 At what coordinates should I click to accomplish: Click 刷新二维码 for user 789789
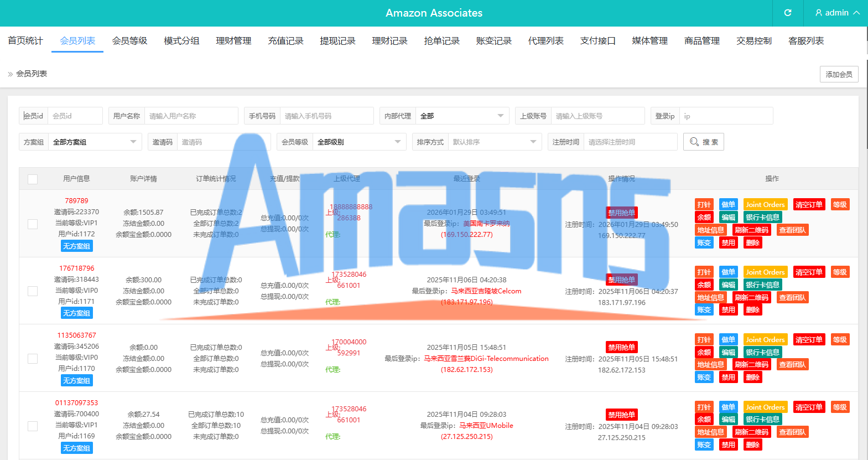tap(751, 230)
